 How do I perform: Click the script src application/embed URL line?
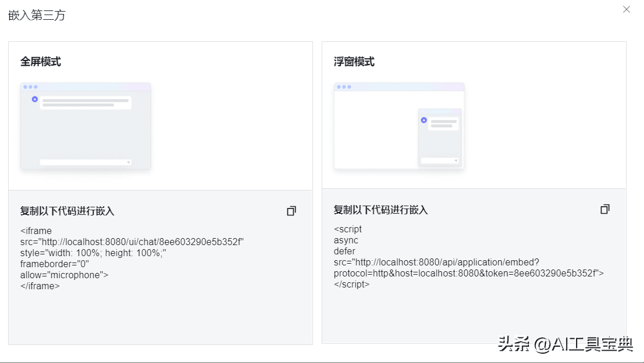click(x=437, y=263)
